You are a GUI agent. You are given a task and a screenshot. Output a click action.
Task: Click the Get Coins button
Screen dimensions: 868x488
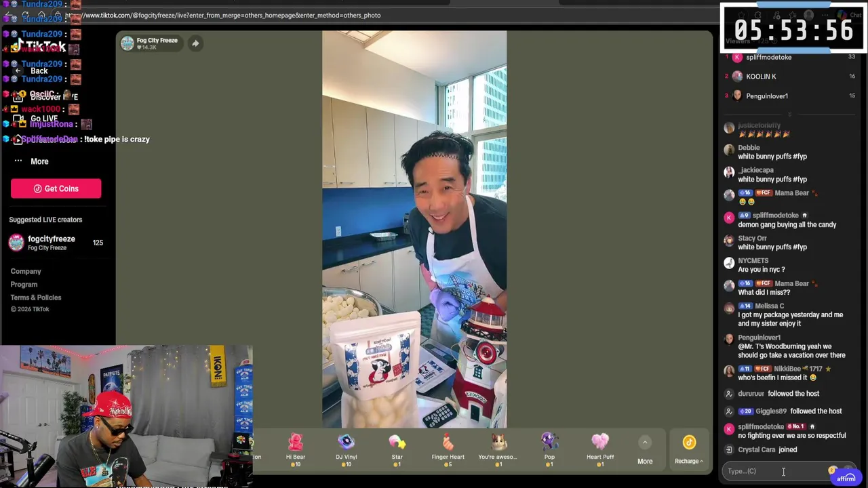(56, 188)
